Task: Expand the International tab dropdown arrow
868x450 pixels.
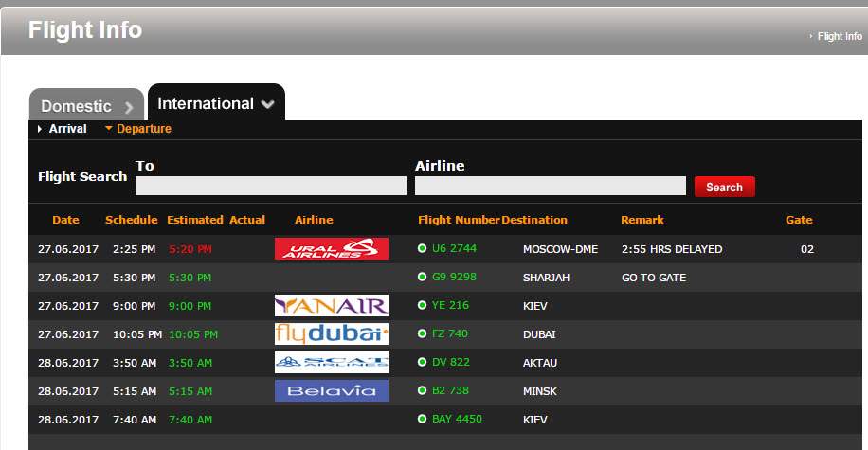Action: [x=268, y=105]
